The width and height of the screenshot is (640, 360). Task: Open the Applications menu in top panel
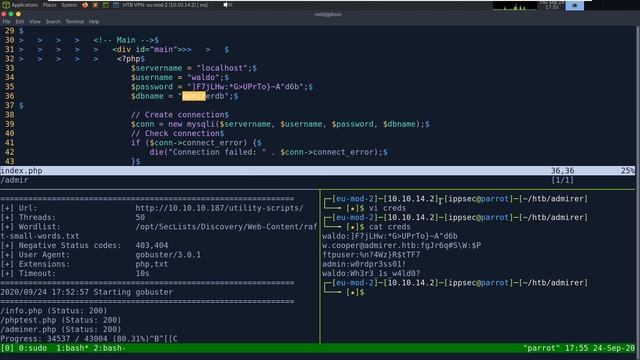click(x=24, y=5)
